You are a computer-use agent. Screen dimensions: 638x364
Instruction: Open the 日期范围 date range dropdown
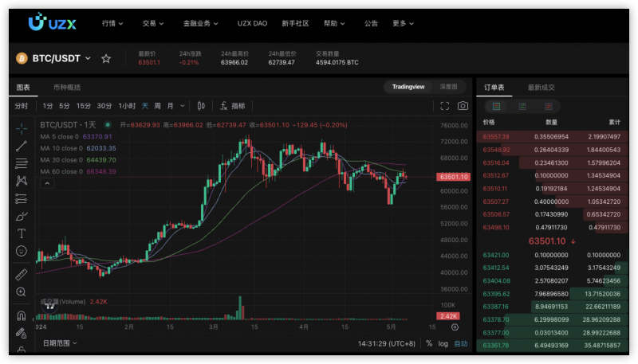[61, 343]
